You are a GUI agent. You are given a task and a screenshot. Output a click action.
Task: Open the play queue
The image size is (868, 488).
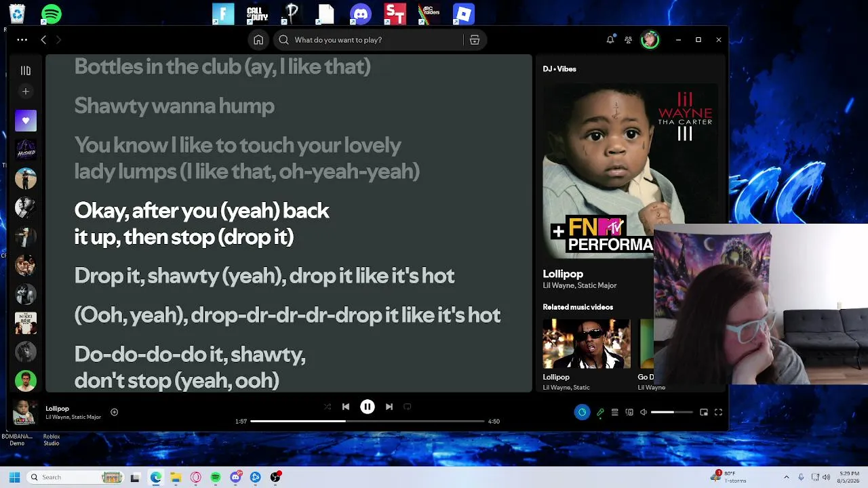[x=614, y=412]
